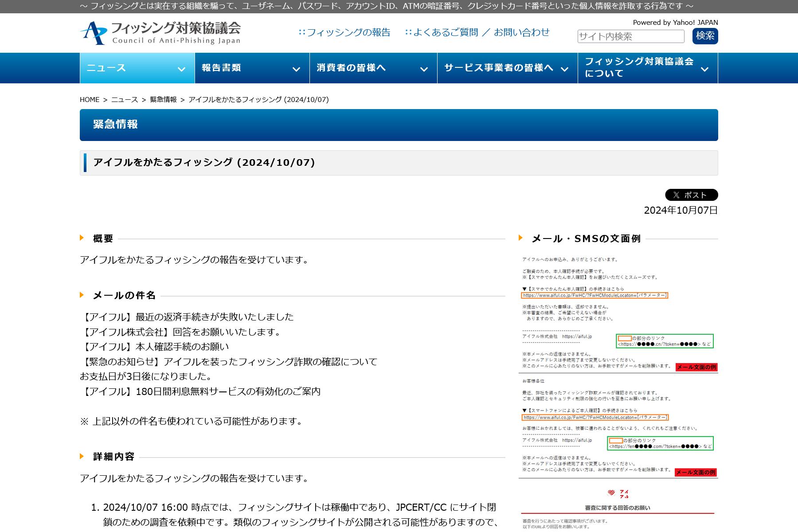Click the Powered by Yahoo! JAPAN text
The width and height of the screenshot is (798, 532).
(x=675, y=23)
